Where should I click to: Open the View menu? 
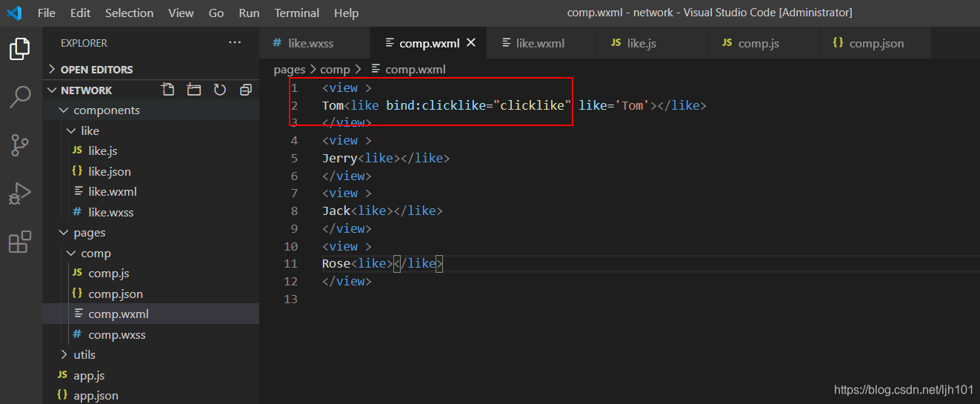click(181, 13)
